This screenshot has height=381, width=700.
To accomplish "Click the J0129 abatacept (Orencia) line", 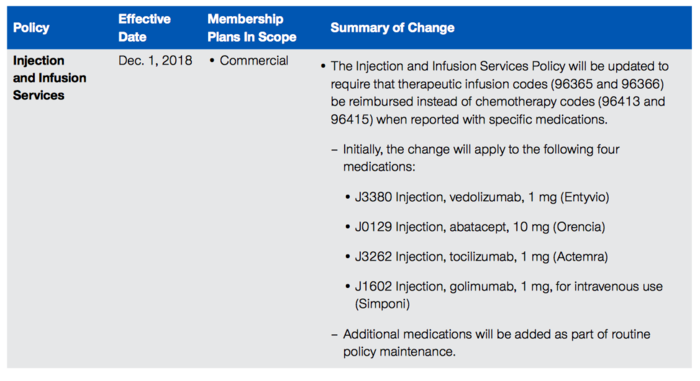I will [475, 227].
